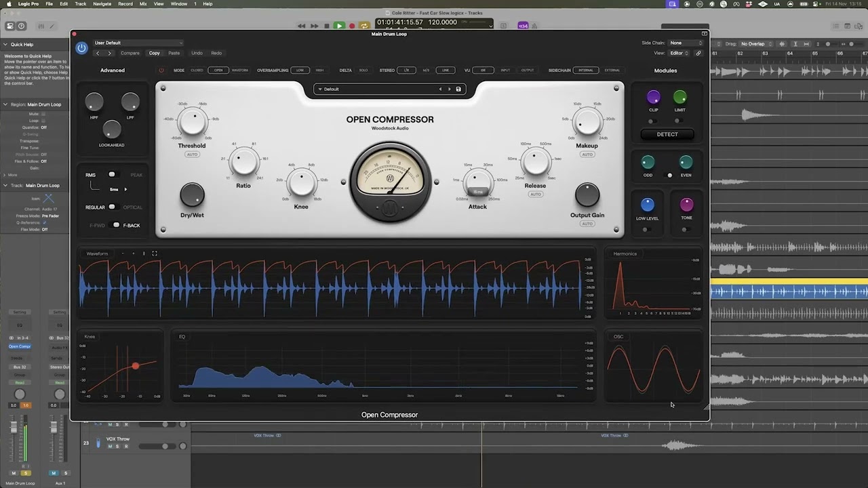Image resolution: width=868 pixels, height=488 pixels.
Task: Click the Open Compressor insert slot
Action: point(20,346)
